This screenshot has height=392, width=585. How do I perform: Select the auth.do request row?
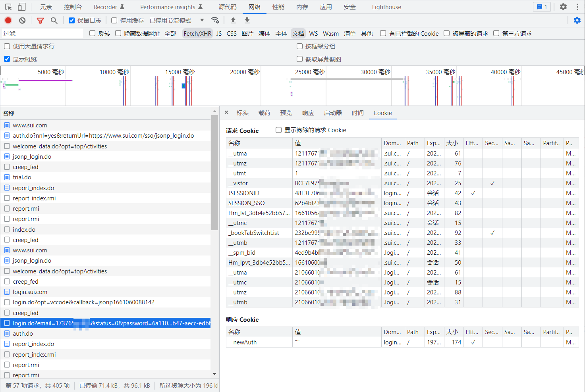23,334
